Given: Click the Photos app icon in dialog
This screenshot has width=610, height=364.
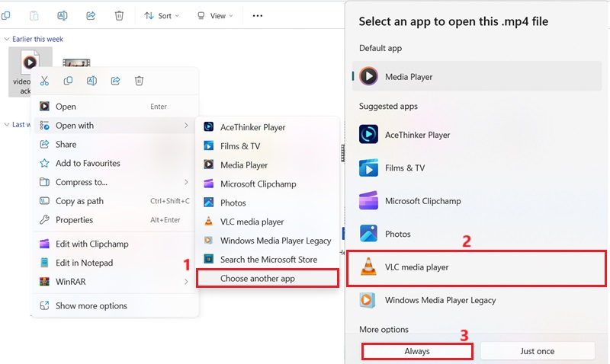Looking at the screenshot, I should 368,234.
